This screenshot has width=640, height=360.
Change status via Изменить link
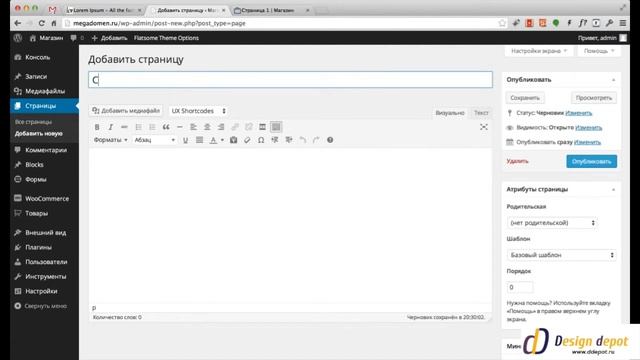(578, 113)
